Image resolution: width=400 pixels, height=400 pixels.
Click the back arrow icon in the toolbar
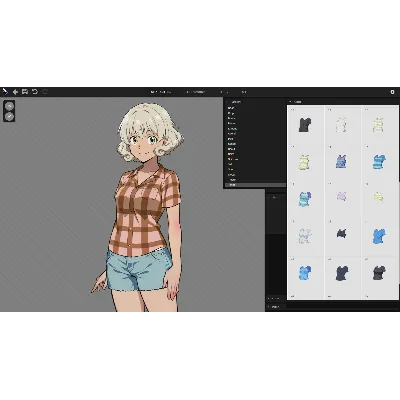(x=15, y=92)
